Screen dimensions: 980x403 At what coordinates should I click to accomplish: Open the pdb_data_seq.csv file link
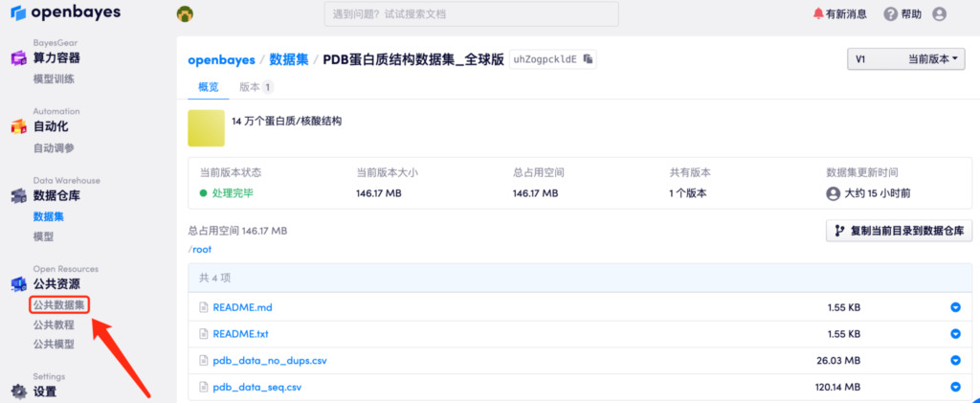pyautogui.click(x=257, y=388)
